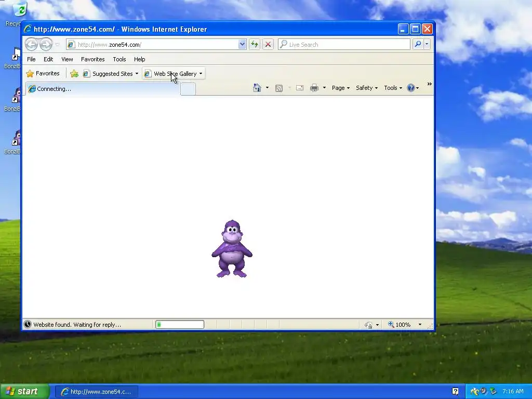The width and height of the screenshot is (532, 399).
Task: Click the Back navigation arrow
Action: (x=31, y=44)
